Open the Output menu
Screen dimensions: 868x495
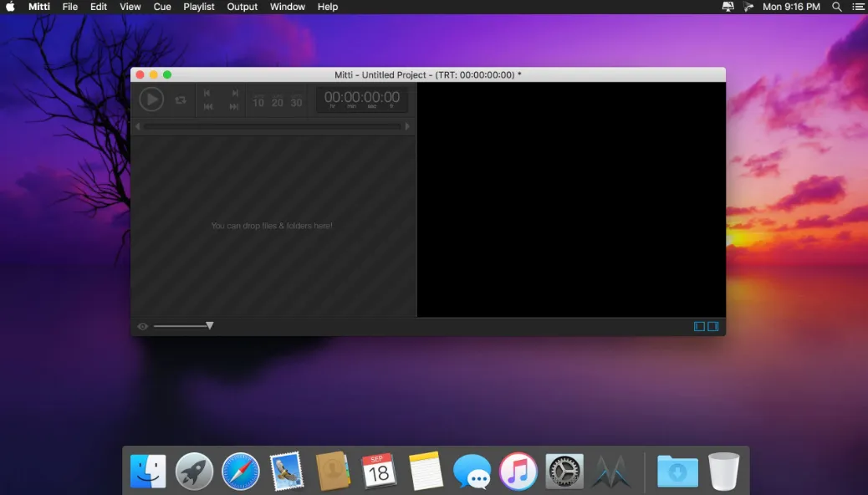[x=242, y=7]
